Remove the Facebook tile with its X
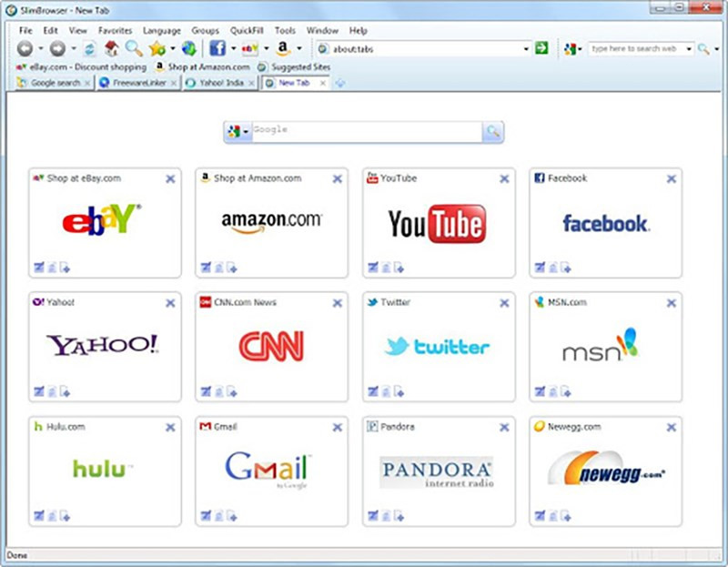Image resolution: width=728 pixels, height=567 pixels. click(672, 178)
